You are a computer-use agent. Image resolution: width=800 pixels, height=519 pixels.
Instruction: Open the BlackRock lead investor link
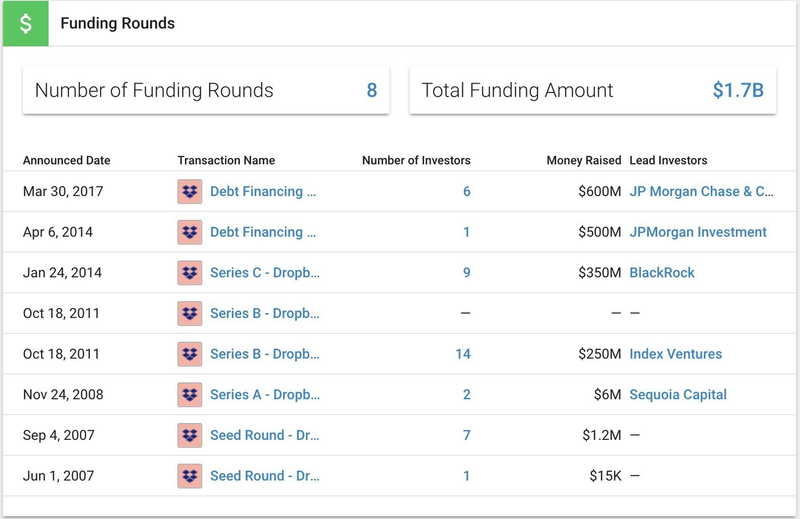pos(662,273)
